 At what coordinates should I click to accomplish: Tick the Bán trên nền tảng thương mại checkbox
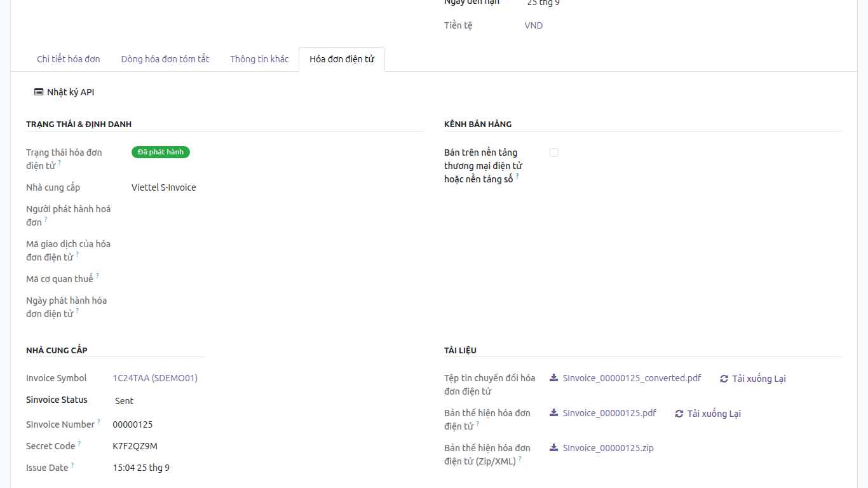point(554,152)
